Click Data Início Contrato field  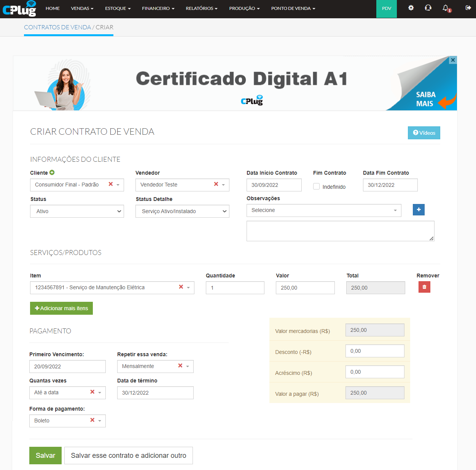click(274, 185)
